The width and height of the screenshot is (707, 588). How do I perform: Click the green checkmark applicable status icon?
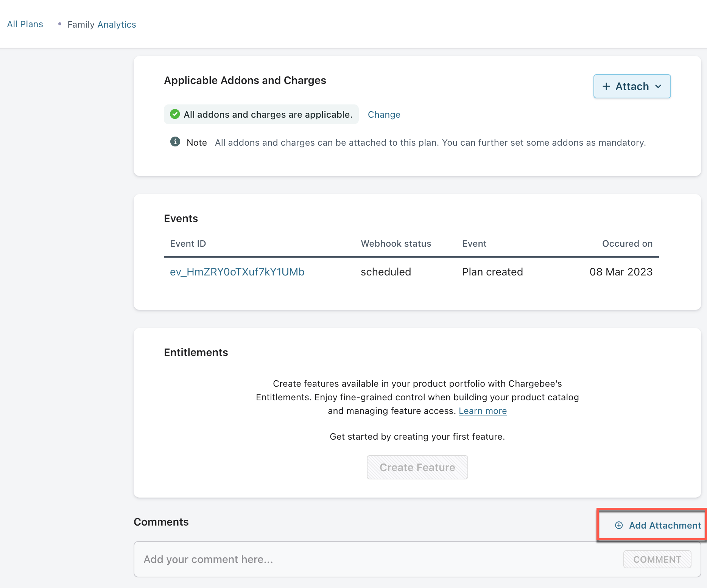[x=175, y=114]
